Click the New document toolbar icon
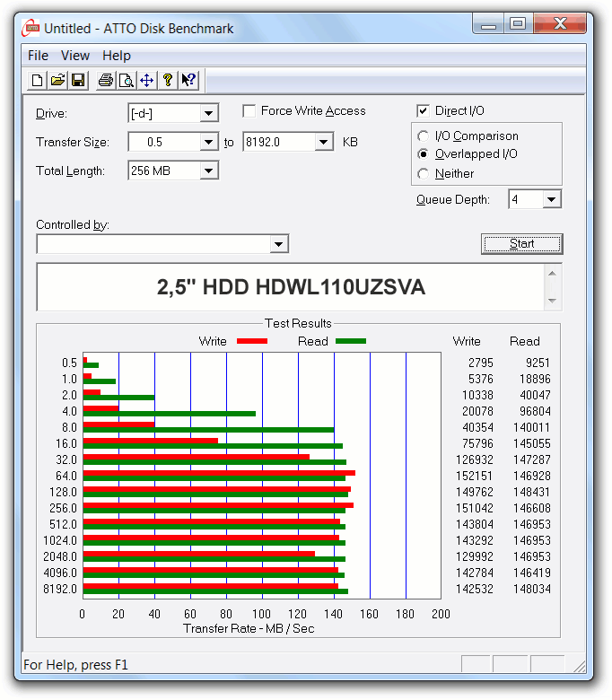Screen dimensions: 612x700 click(37, 81)
